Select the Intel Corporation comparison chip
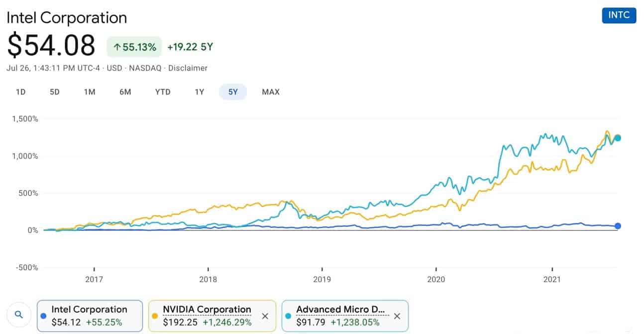 pyautogui.click(x=90, y=316)
